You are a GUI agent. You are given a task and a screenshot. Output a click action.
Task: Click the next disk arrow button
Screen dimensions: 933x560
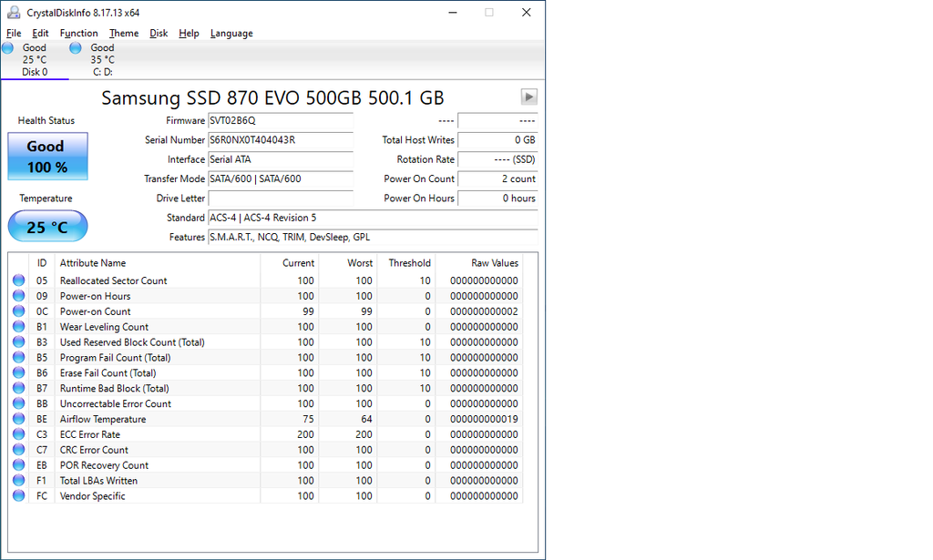click(528, 97)
